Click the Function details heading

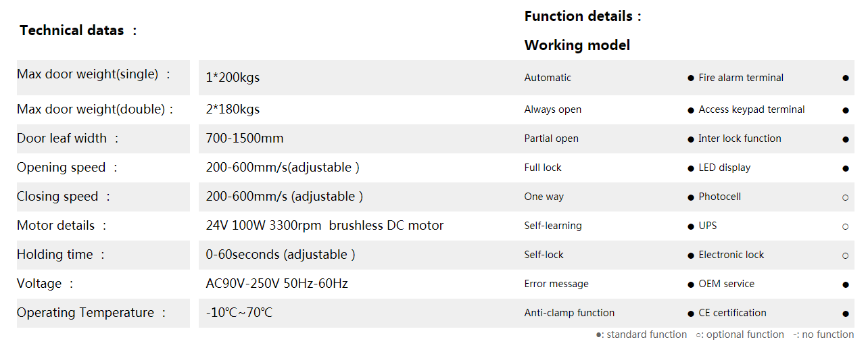pyautogui.click(x=582, y=16)
